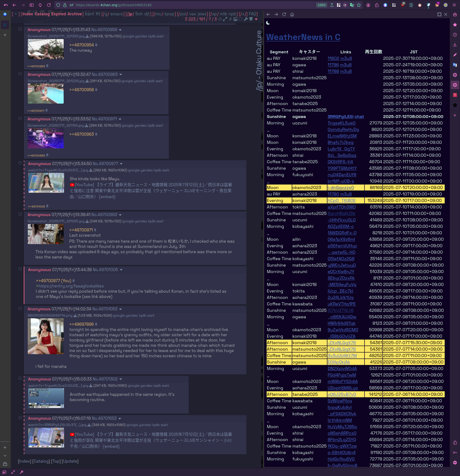This screenshot has width=460, height=476.
Task: Open the history clock icon in right sidebar
Action: coord(455,35)
